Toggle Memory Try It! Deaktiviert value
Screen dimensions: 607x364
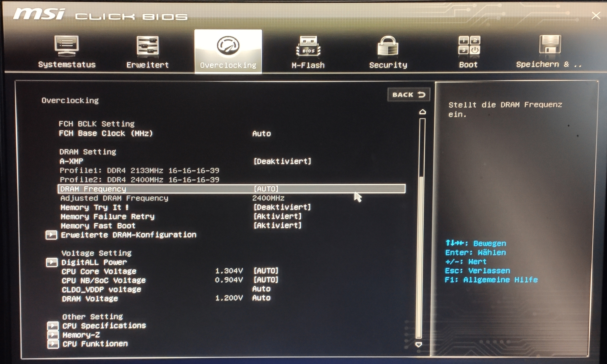[x=282, y=207]
